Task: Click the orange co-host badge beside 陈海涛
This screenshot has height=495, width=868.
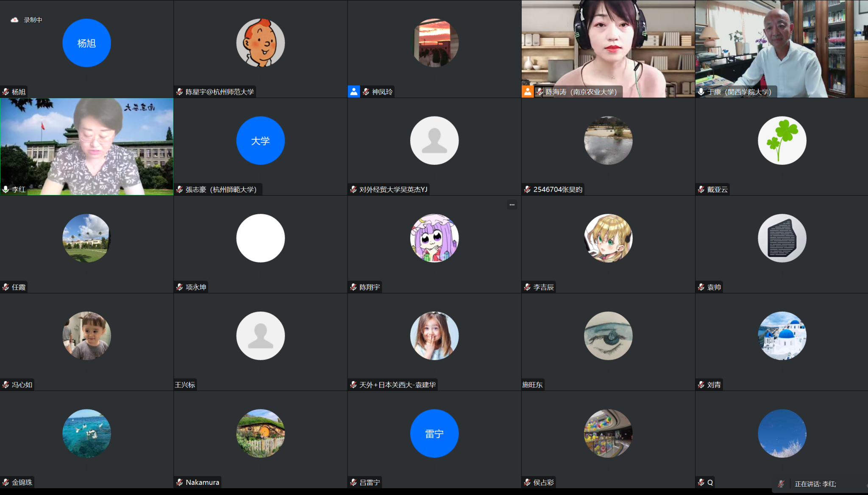Action: [528, 91]
